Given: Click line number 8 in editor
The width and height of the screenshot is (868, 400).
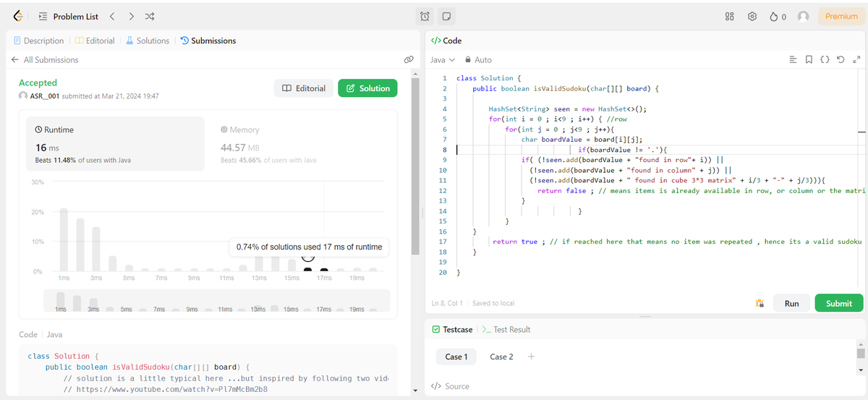Looking at the screenshot, I should coord(443,150).
